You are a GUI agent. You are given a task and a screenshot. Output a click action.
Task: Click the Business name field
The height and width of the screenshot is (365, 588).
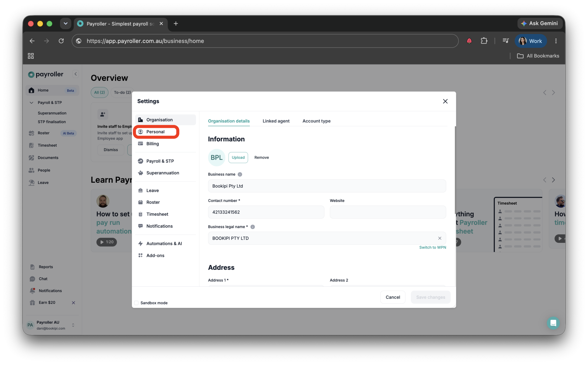point(327,186)
